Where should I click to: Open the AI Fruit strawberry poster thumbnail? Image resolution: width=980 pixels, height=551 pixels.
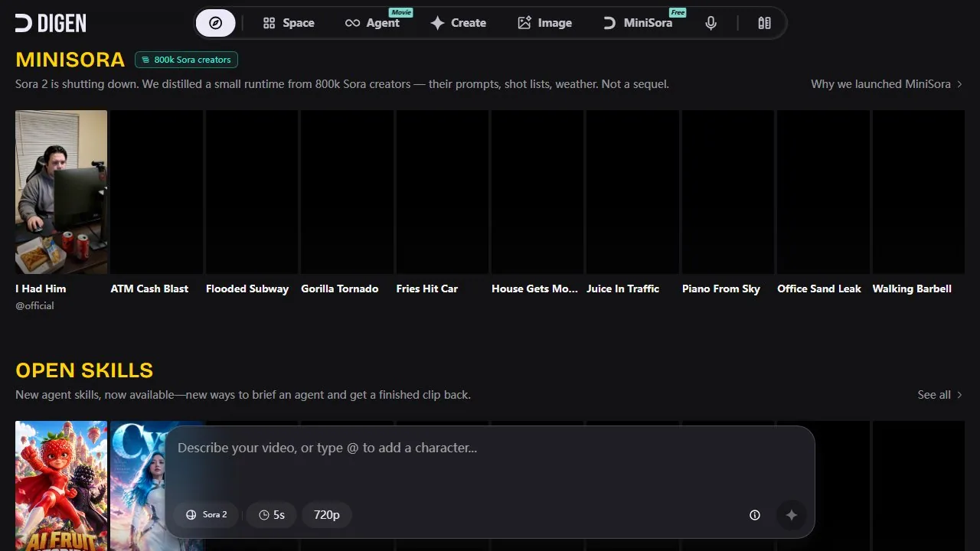click(61, 486)
